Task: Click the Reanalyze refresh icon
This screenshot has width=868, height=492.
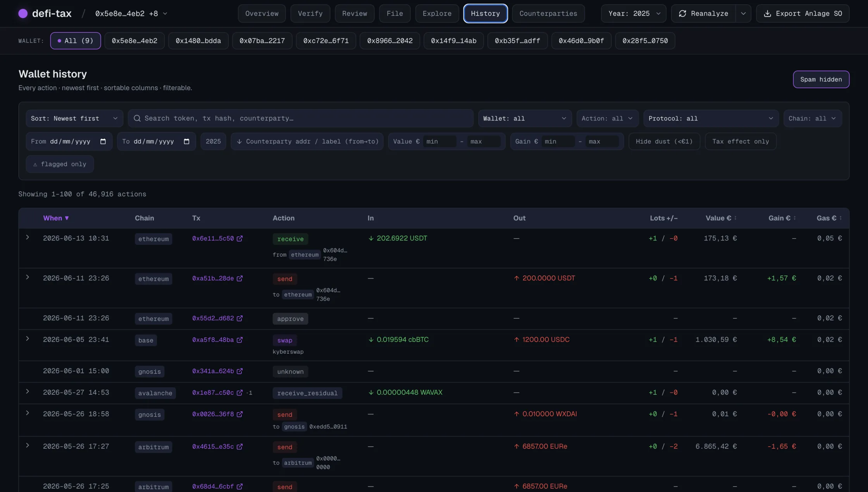Action: click(x=682, y=14)
